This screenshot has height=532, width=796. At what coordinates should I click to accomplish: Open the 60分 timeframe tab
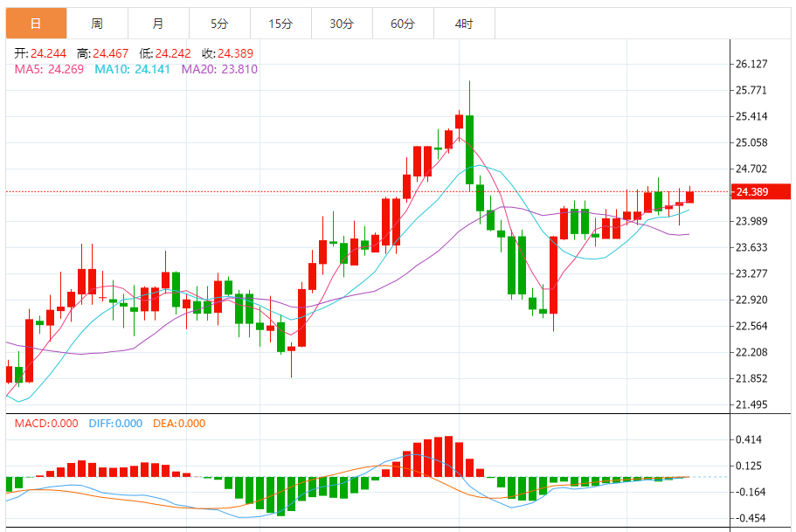pos(403,24)
